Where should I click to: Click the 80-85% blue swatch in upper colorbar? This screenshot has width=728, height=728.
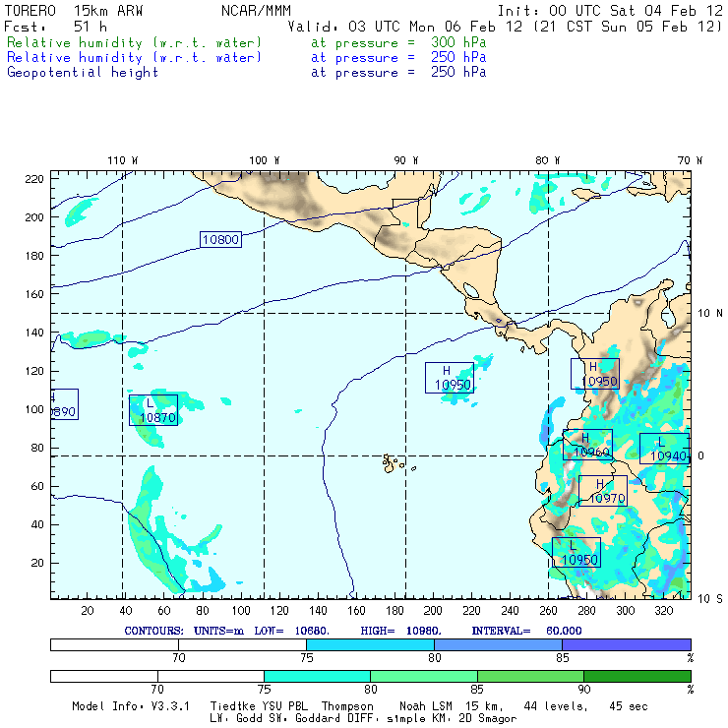(498, 644)
